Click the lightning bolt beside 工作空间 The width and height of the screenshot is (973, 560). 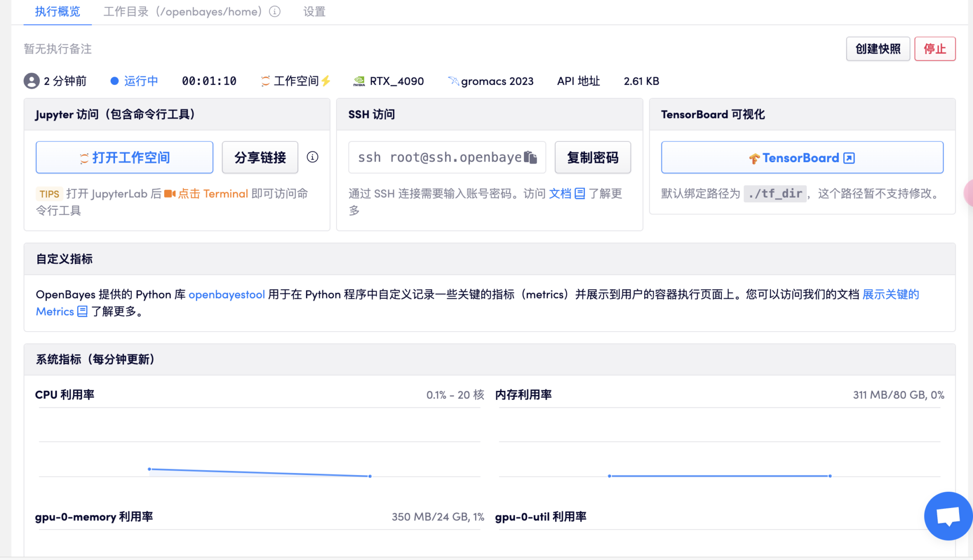(326, 81)
